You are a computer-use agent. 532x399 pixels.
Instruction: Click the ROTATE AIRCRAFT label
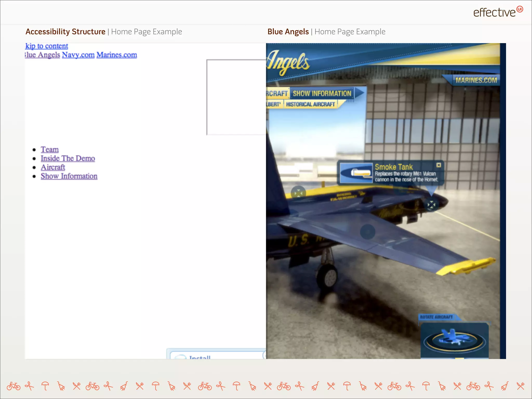436,317
